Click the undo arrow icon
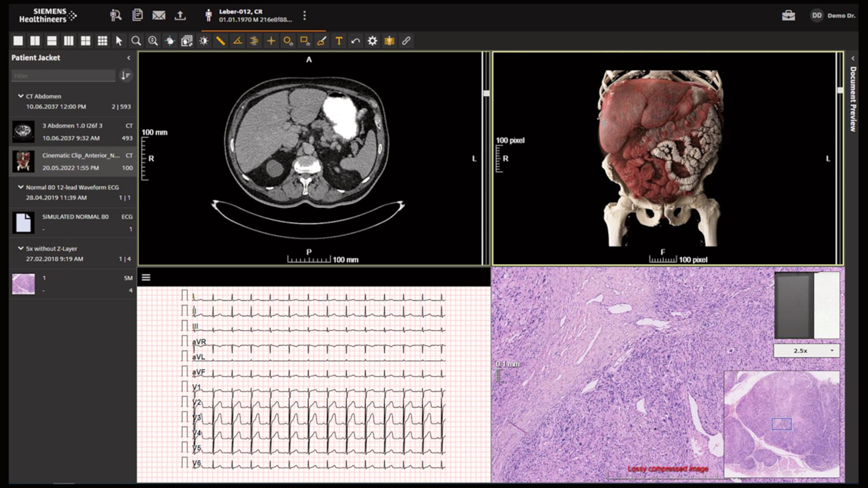Screen dimensions: 868x488 355,41
